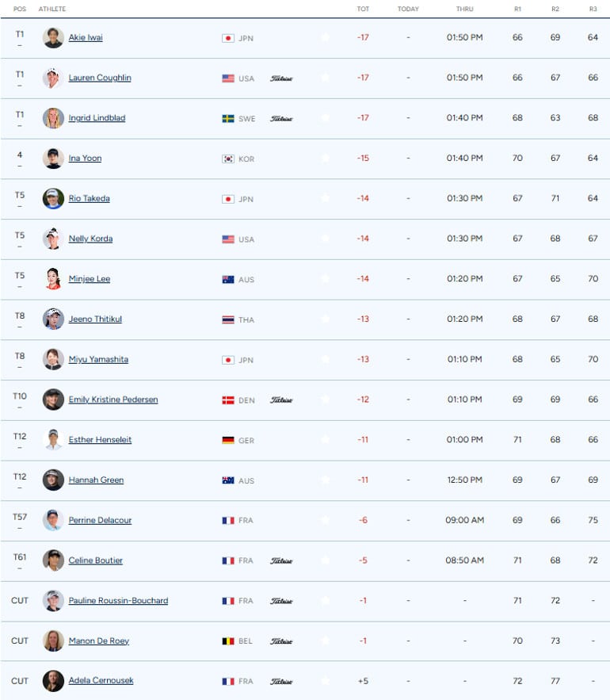Click the Korea flag icon for Ina Yoon
The height and width of the screenshot is (700, 610).
[x=228, y=159]
